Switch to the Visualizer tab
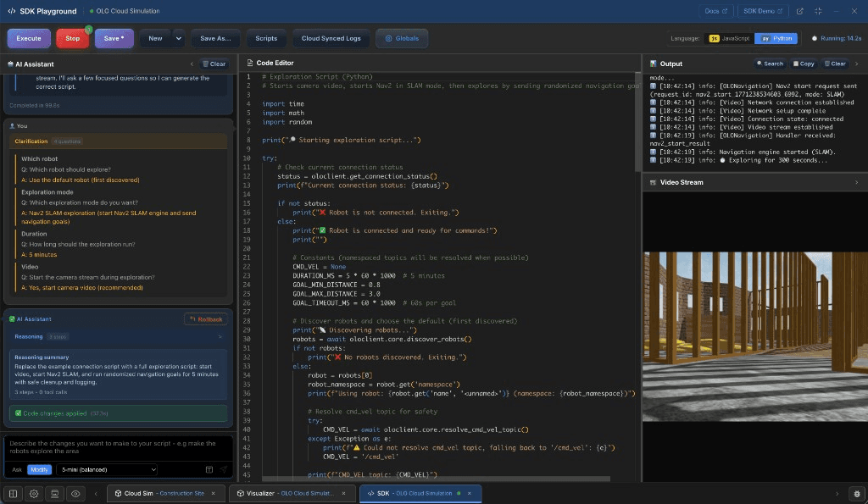868x504 pixels. point(288,492)
